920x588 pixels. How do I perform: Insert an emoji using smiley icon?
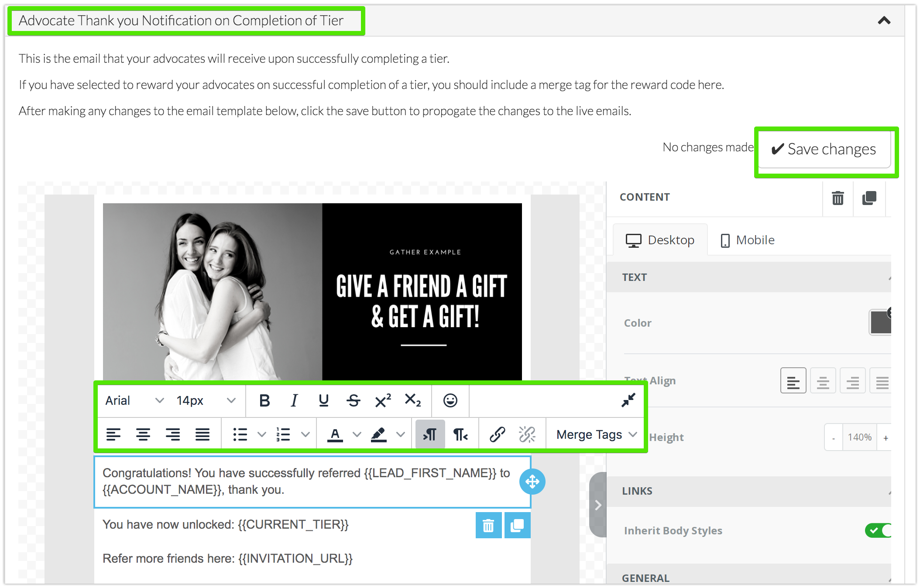coord(450,400)
